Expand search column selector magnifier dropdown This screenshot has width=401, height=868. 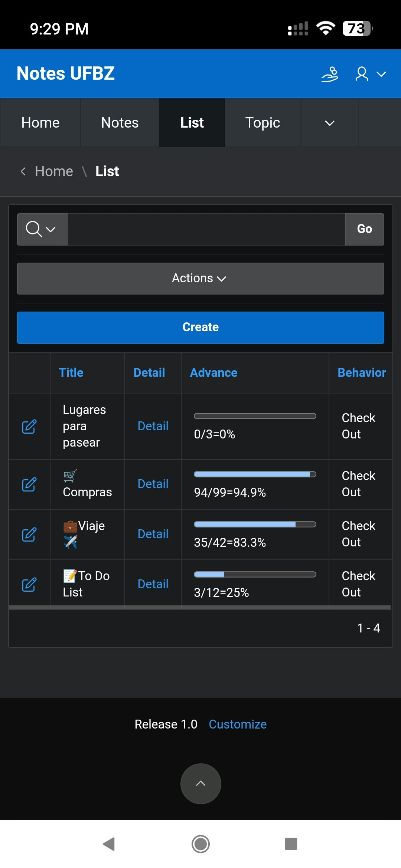(42, 229)
